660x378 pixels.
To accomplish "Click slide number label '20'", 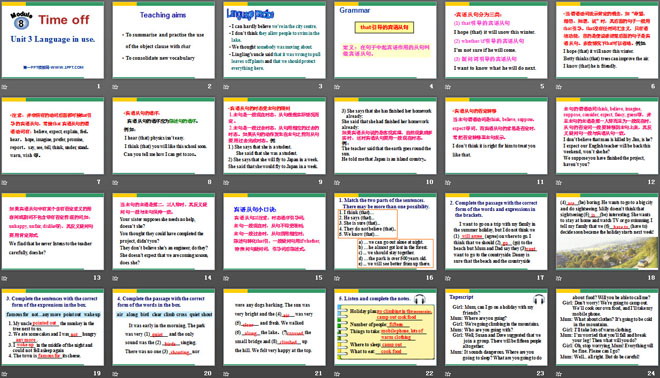I will [208, 373].
